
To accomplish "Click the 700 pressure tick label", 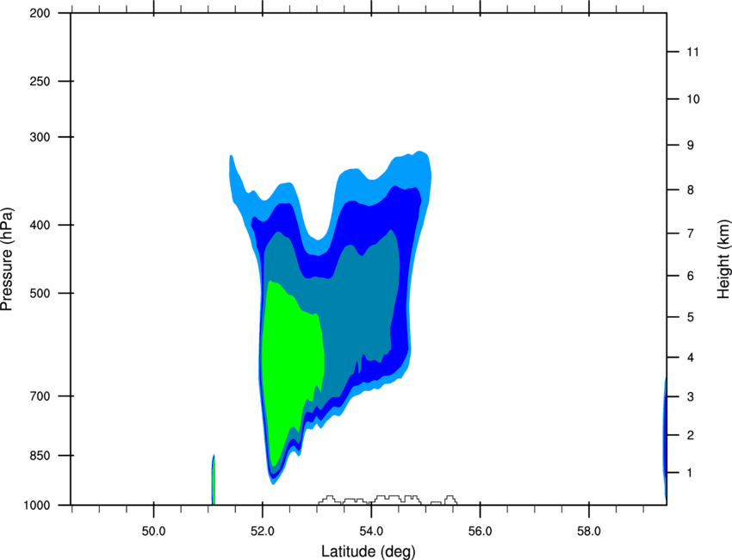I will point(40,395).
